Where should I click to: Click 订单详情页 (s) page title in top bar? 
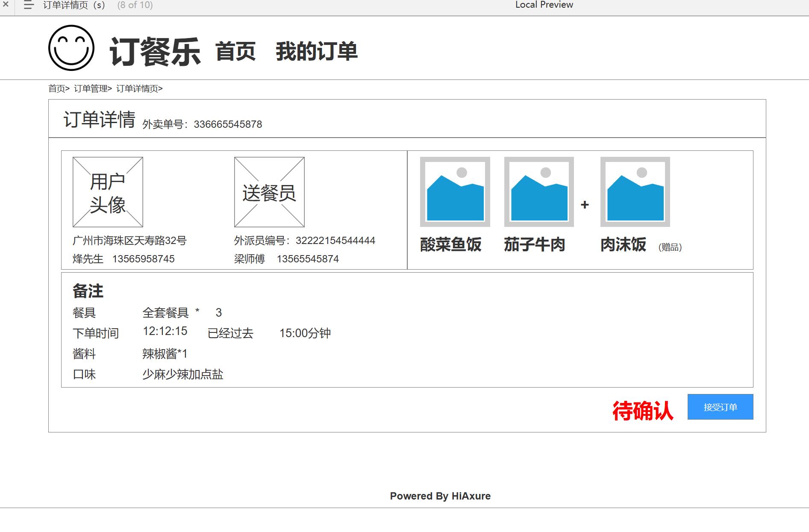[x=74, y=5]
